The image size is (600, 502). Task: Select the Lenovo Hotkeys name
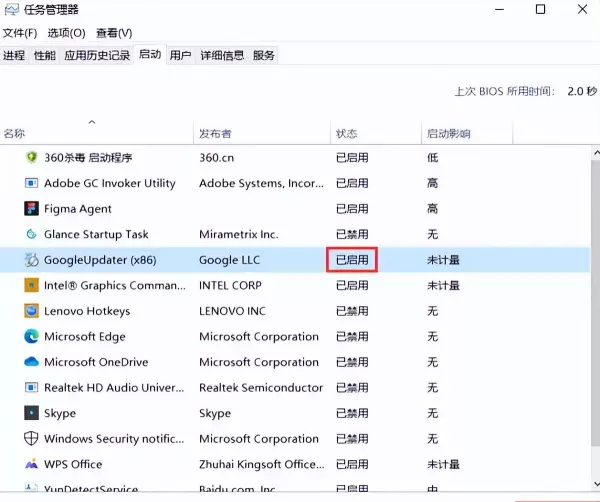pyautogui.click(x=87, y=311)
